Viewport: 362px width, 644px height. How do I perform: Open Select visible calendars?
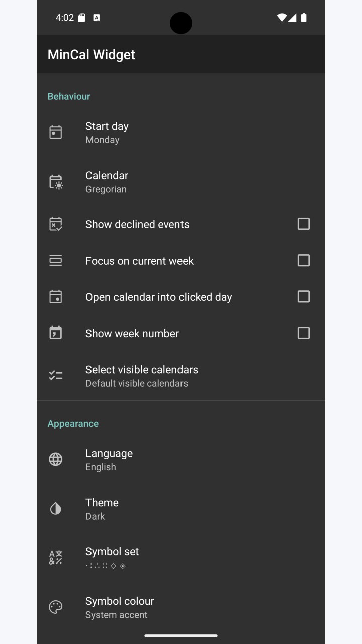[181, 376]
